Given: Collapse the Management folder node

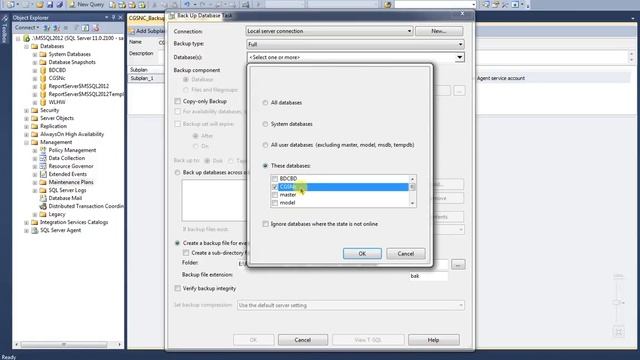Looking at the screenshot, I should coord(27,142).
